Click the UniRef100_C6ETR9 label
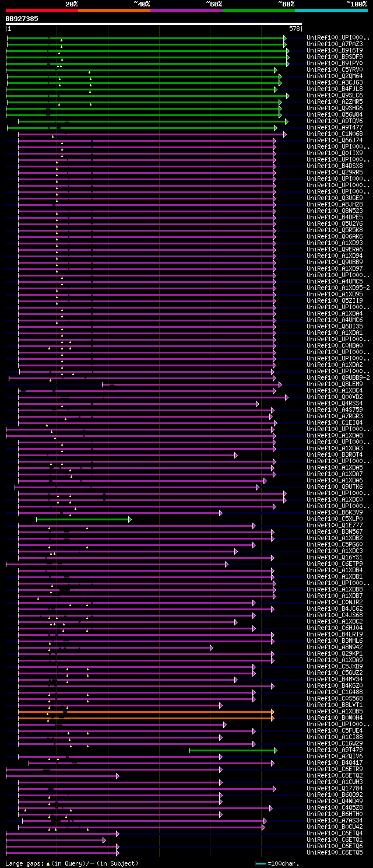This screenshot has height=868, width=373. click(335, 769)
